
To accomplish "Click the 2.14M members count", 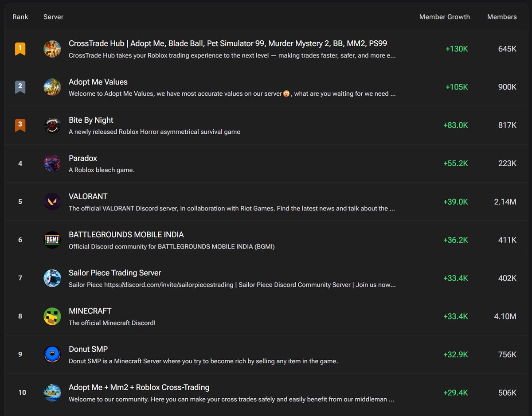I will point(505,202).
